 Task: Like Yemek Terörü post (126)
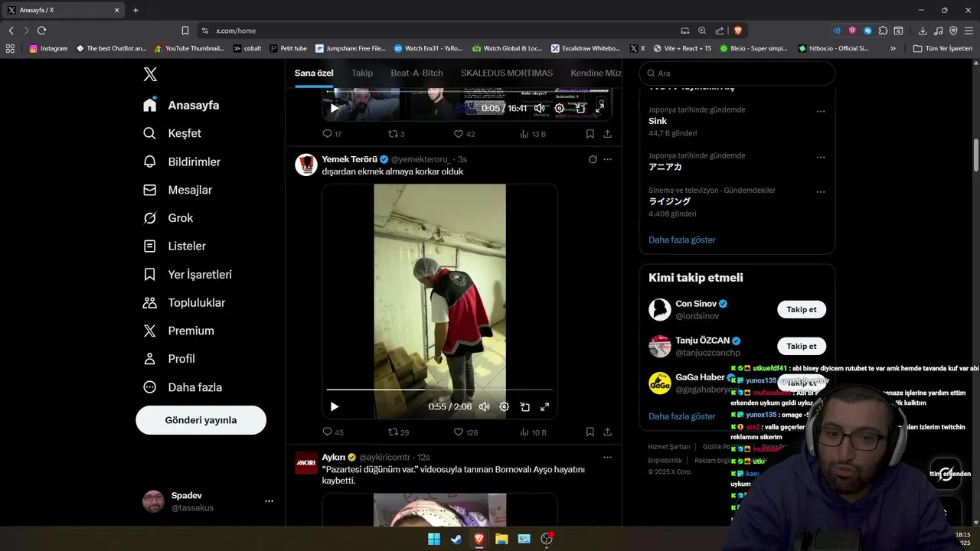[x=465, y=432]
